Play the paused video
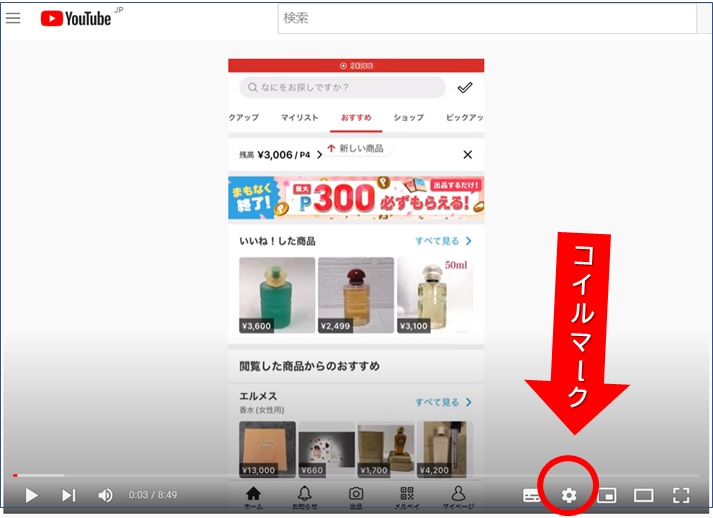Screen dimensions: 713x518 coord(31,495)
